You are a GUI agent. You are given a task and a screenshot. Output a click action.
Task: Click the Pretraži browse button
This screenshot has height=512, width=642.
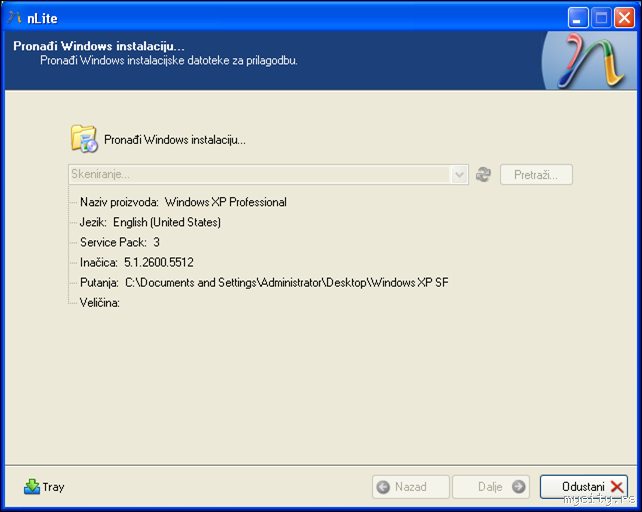tap(536, 175)
